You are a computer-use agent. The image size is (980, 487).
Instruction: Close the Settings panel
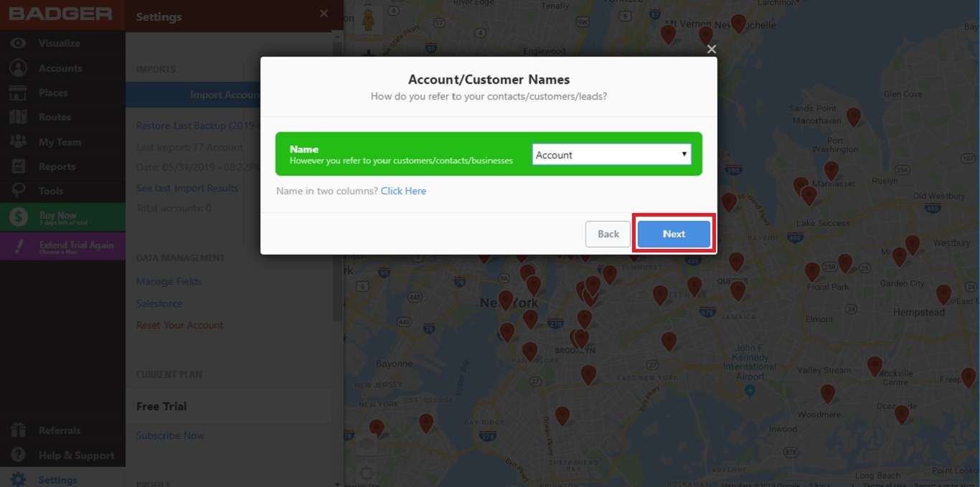point(324,14)
